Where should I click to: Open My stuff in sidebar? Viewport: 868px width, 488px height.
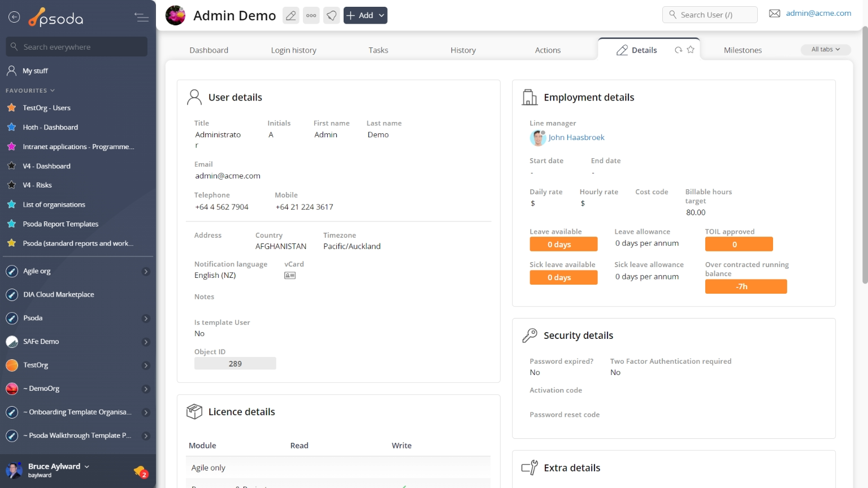[x=35, y=71]
